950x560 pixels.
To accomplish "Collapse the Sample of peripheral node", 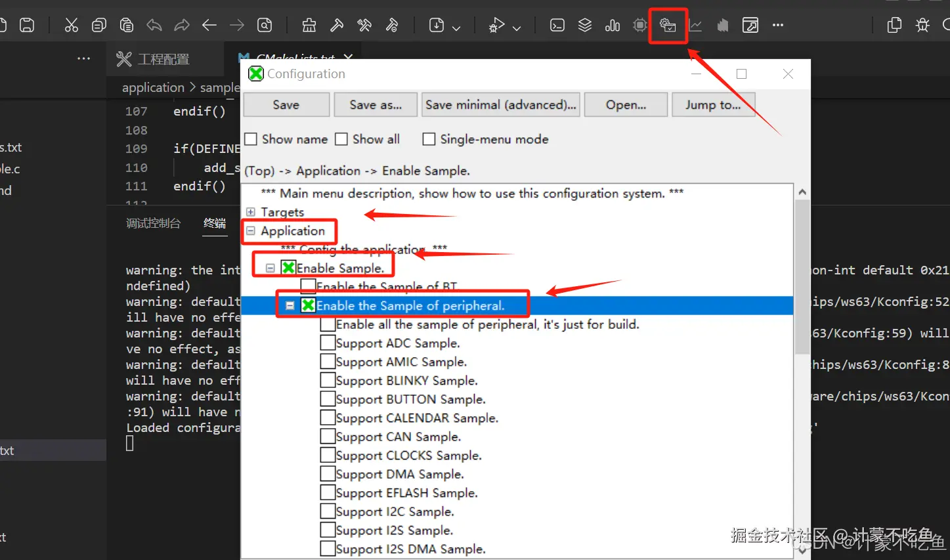I will click(x=290, y=305).
